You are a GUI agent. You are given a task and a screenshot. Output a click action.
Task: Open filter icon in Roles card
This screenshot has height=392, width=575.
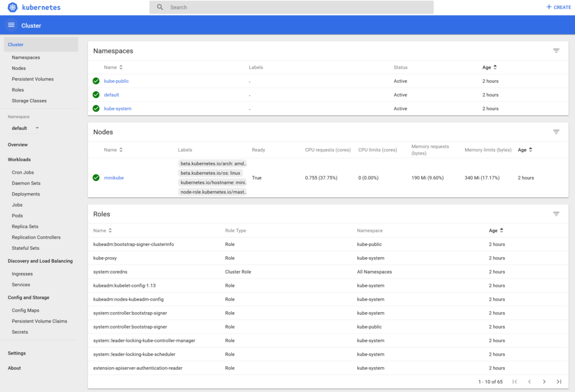pos(556,214)
